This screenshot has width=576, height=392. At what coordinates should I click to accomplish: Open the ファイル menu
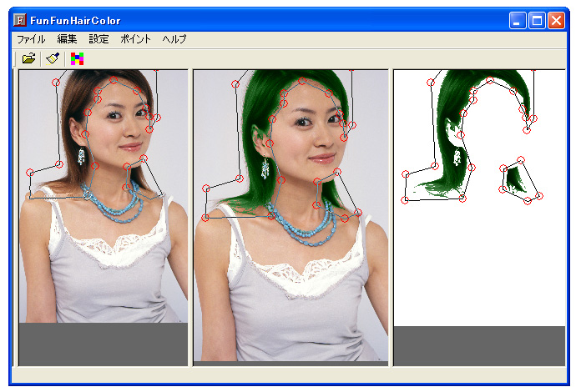[31, 39]
